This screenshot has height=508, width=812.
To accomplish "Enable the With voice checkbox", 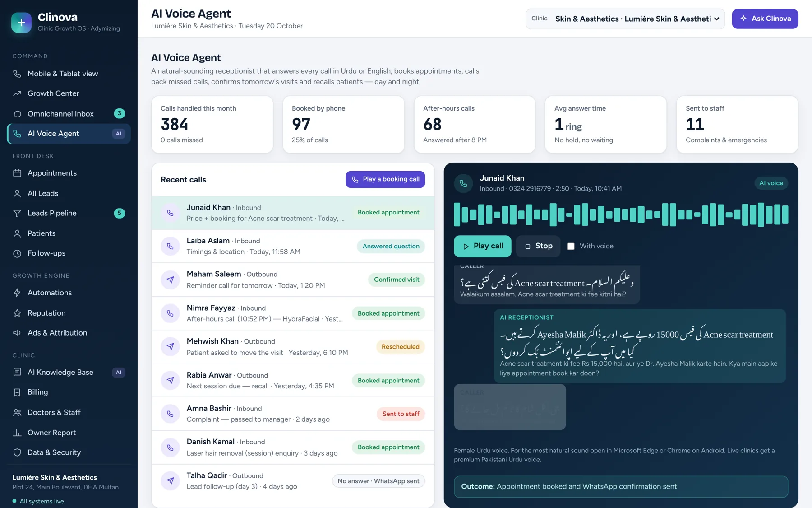I will [571, 246].
